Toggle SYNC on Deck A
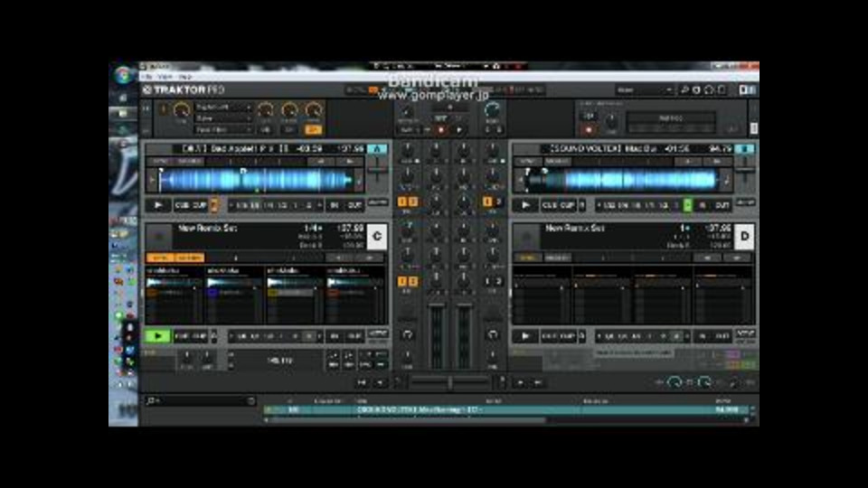 tap(161, 162)
